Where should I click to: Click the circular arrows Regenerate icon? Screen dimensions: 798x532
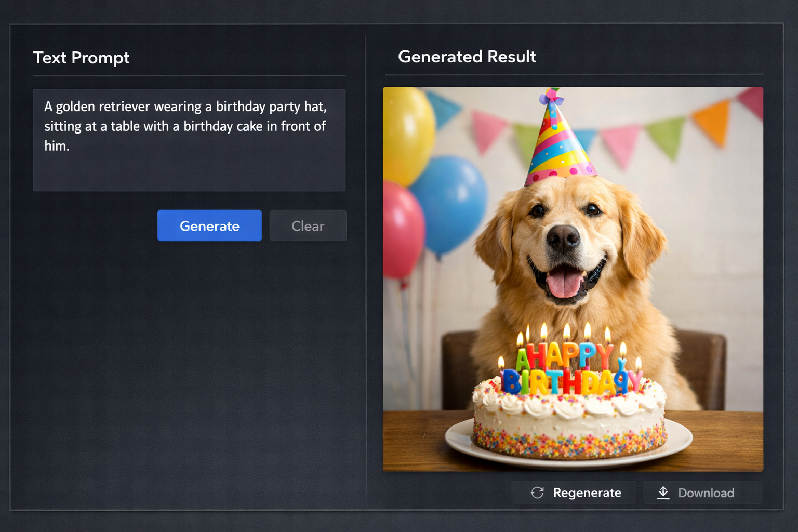coord(537,493)
